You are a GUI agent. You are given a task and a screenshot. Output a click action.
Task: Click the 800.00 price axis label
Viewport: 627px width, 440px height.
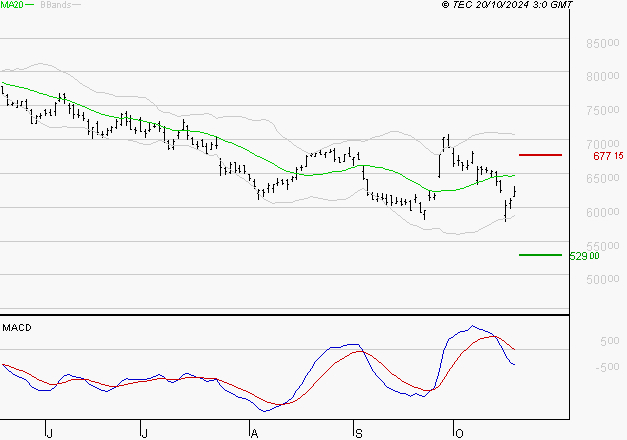pos(603,76)
